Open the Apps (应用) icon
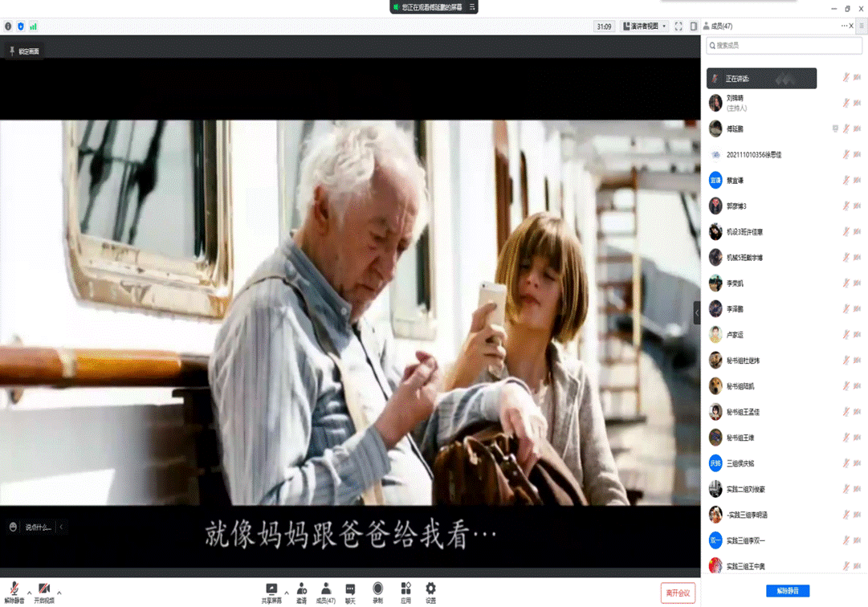The height and width of the screenshot is (607, 868). (405, 592)
